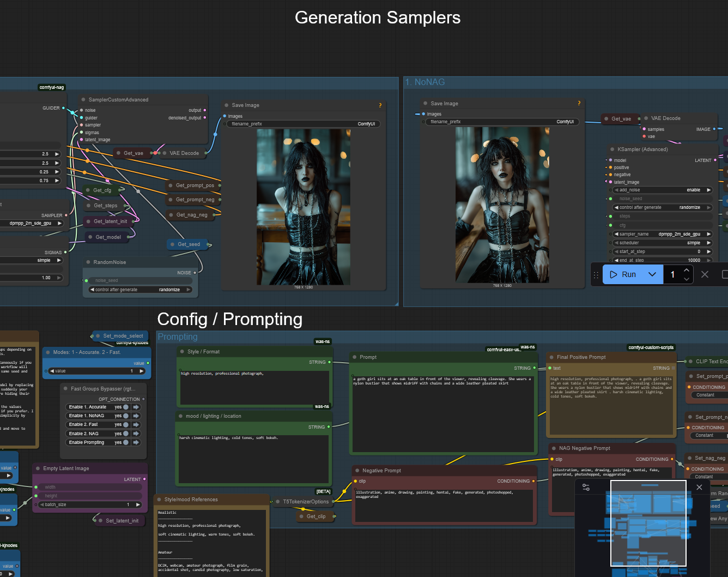Click the collapse dot on KSampler (Advanced) node
The image size is (728, 577).
click(612, 149)
